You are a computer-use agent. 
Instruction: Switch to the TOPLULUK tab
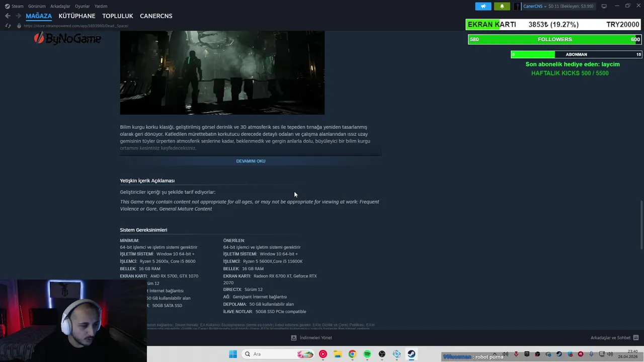(118, 16)
